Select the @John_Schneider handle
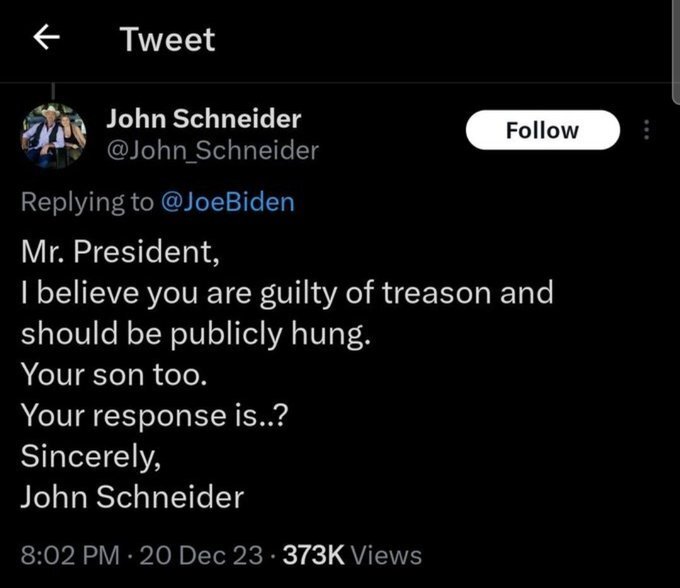Image resolution: width=680 pixels, height=588 pixels. click(212, 151)
